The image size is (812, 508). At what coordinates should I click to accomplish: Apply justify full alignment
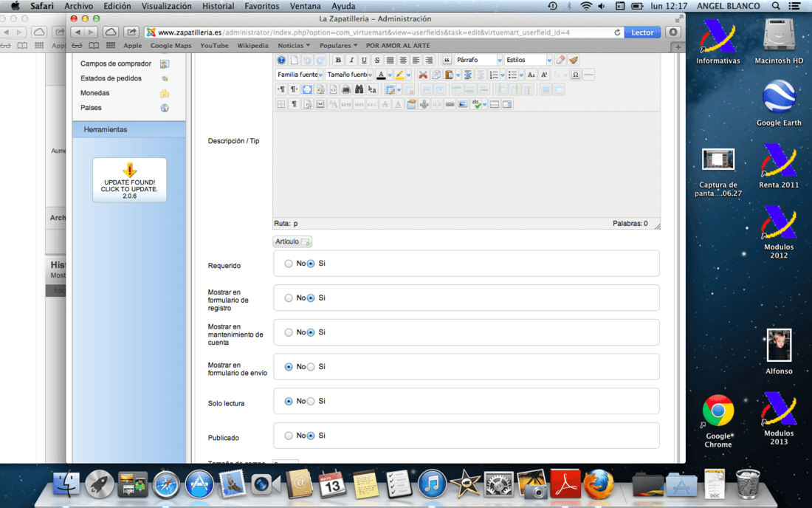(390, 60)
